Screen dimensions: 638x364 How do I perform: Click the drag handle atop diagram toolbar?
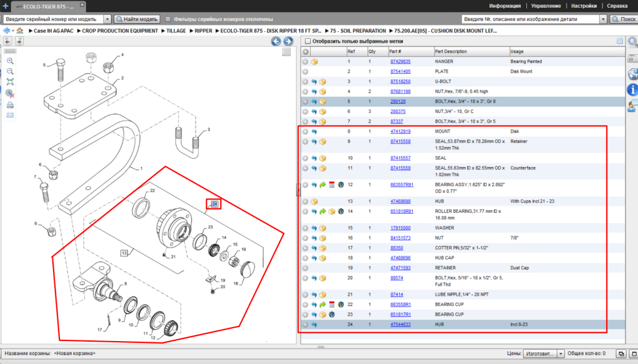(x=10, y=51)
